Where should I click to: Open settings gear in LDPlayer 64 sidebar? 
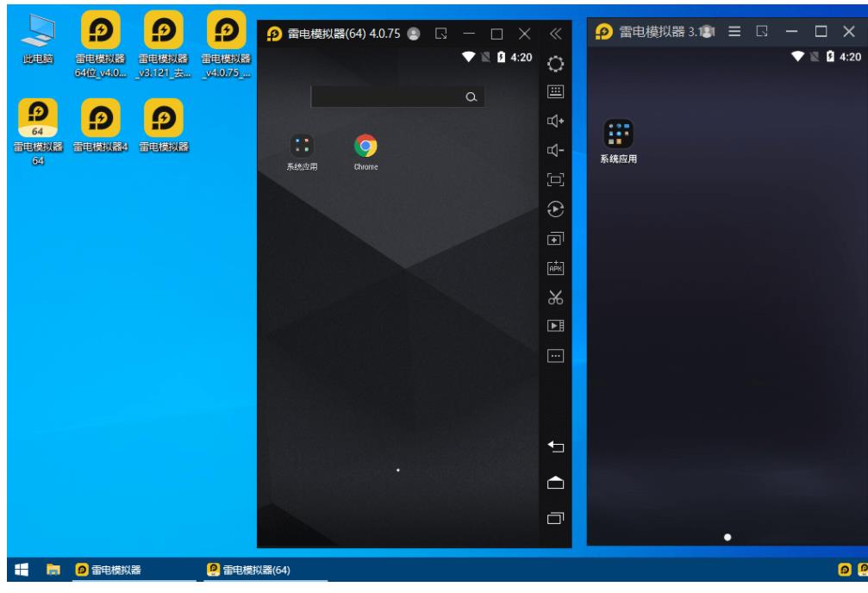[555, 64]
